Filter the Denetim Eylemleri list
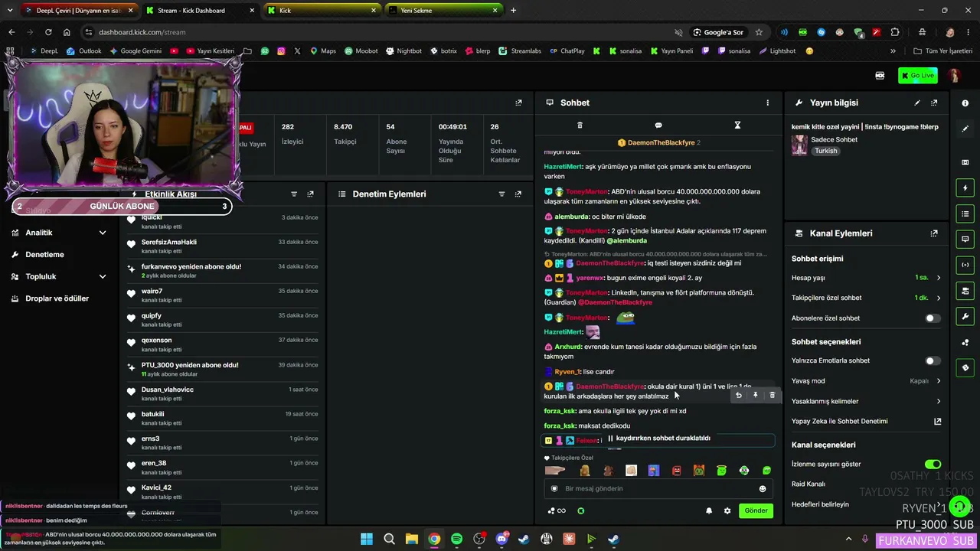The width and height of the screenshot is (980, 551). pyautogui.click(x=502, y=194)
